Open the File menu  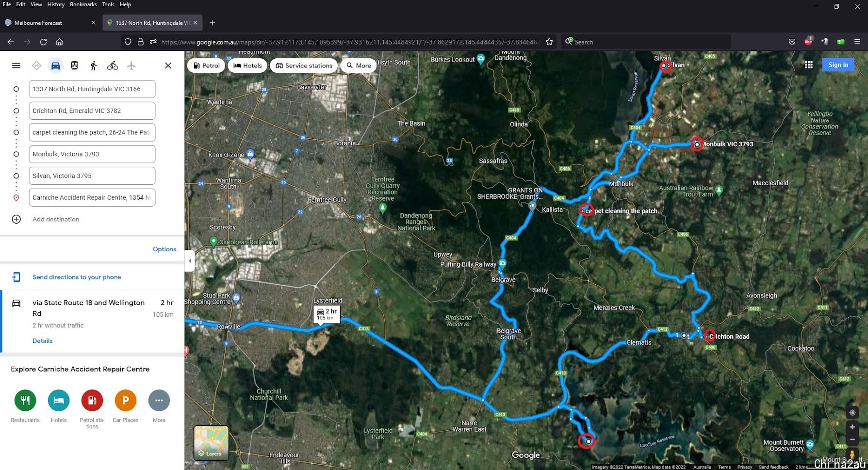point(7,4)
